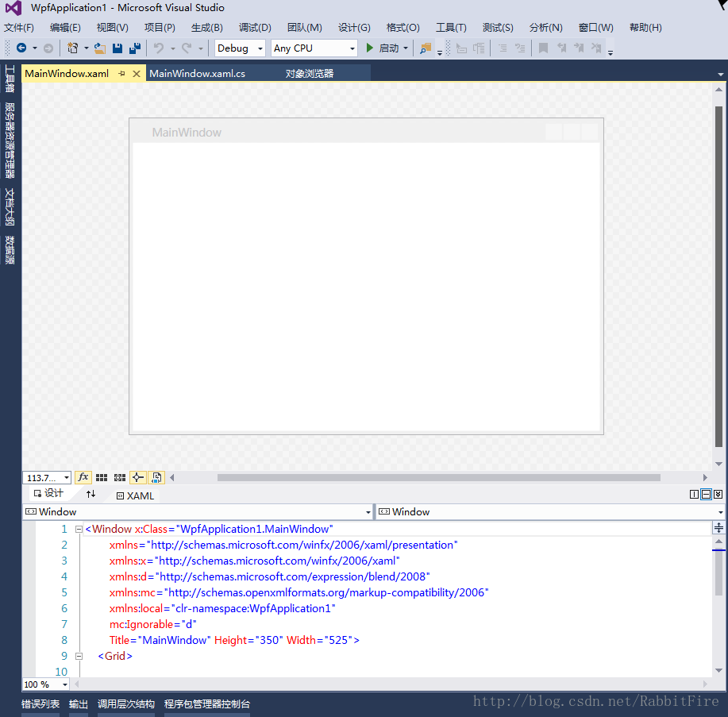728x717 pixels.
Task: Click the Undo arrow icon
Action: point(159,48)
